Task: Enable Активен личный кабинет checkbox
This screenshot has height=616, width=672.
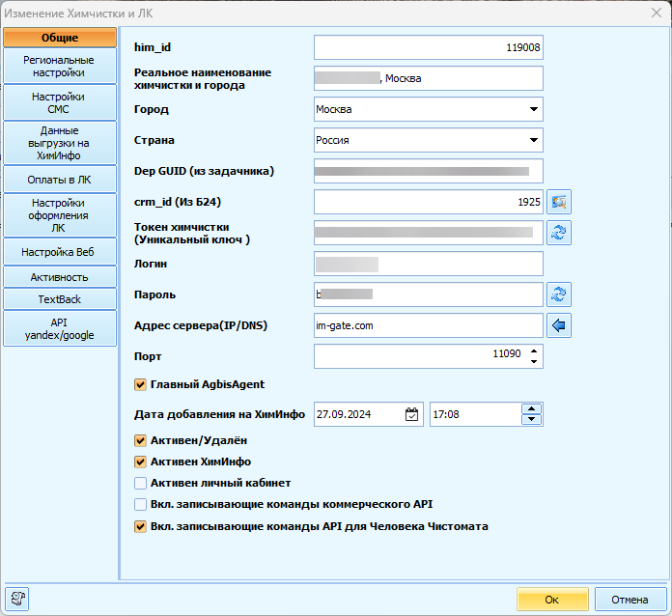Action: (x=141, y=483)
